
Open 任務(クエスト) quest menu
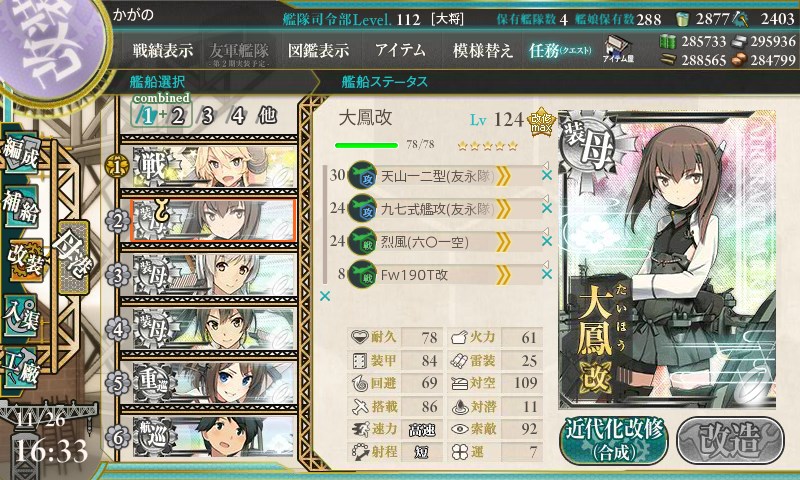coord(560,50)
